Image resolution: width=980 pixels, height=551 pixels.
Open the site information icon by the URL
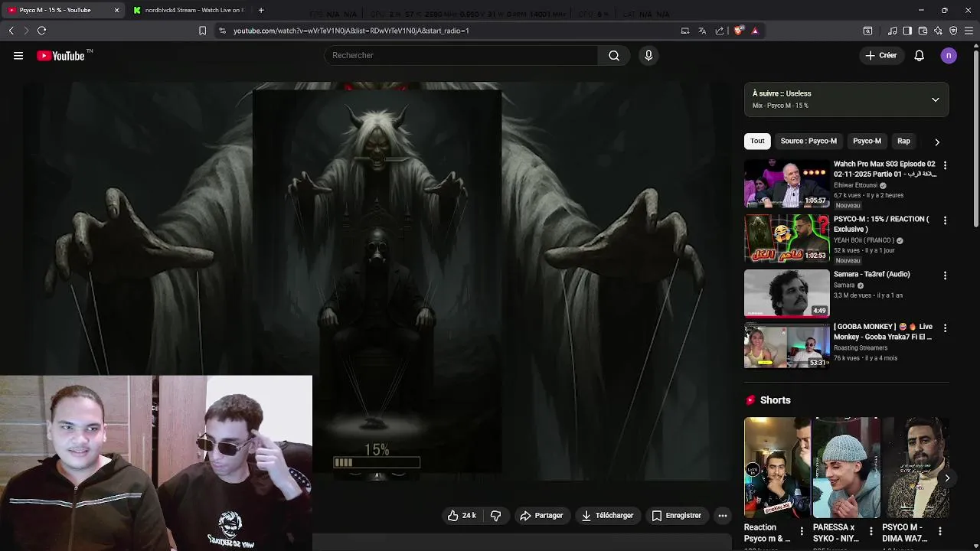pyautogui.click(x=222, y=31)
